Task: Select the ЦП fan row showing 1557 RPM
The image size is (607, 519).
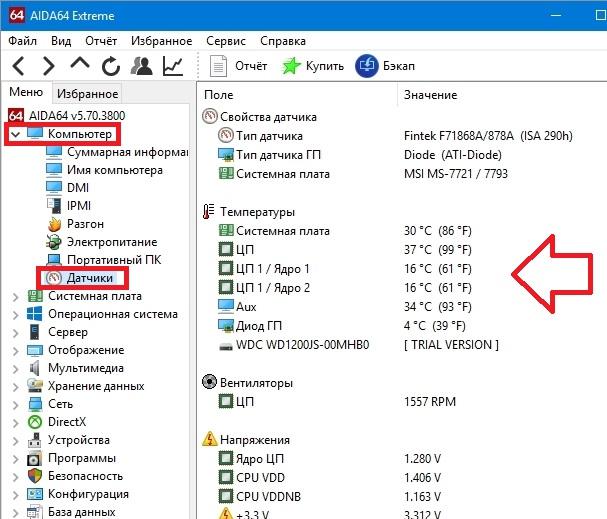Action: [x=337, y=401]
